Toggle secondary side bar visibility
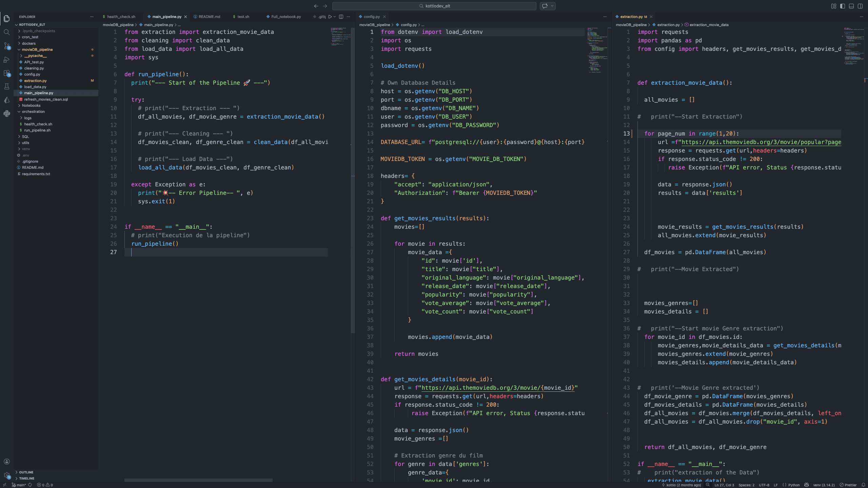 [860, 6]
